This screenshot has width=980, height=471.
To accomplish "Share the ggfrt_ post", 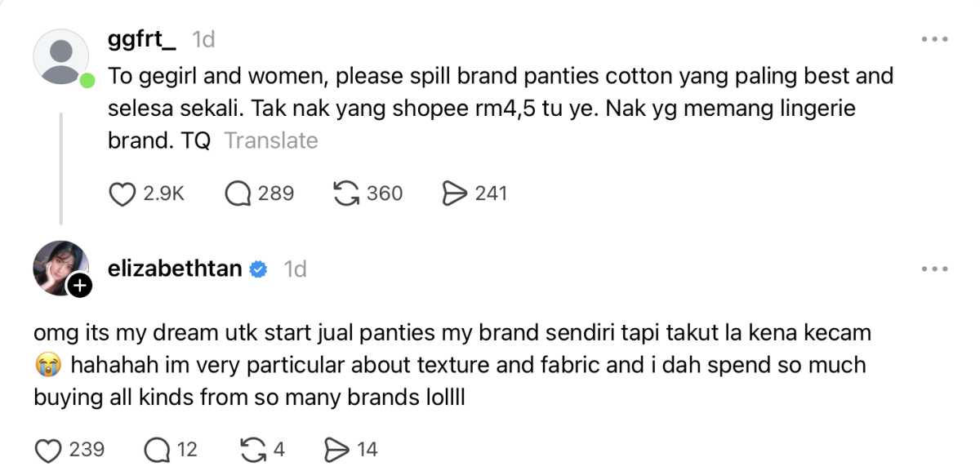I will click(x=452, y=193).
